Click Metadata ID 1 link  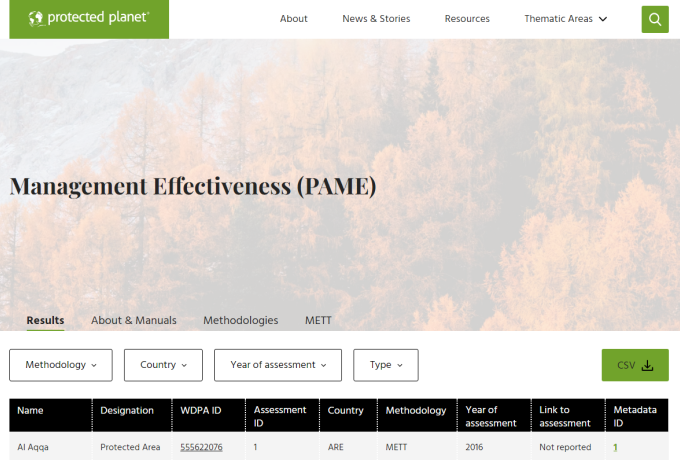[615, 447]
